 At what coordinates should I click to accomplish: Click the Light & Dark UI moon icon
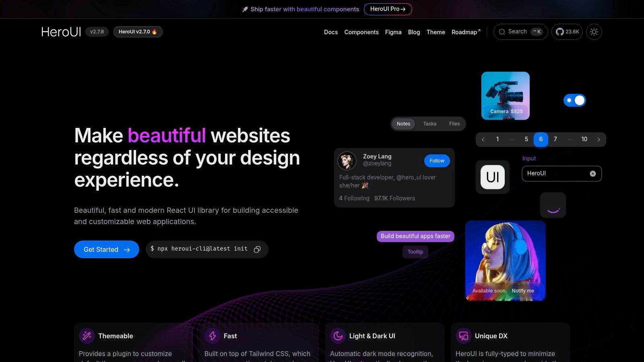click(338, 336)
